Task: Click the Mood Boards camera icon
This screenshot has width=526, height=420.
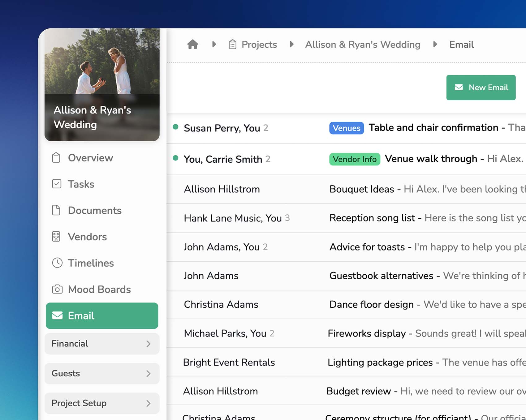Action: (57, 289)
